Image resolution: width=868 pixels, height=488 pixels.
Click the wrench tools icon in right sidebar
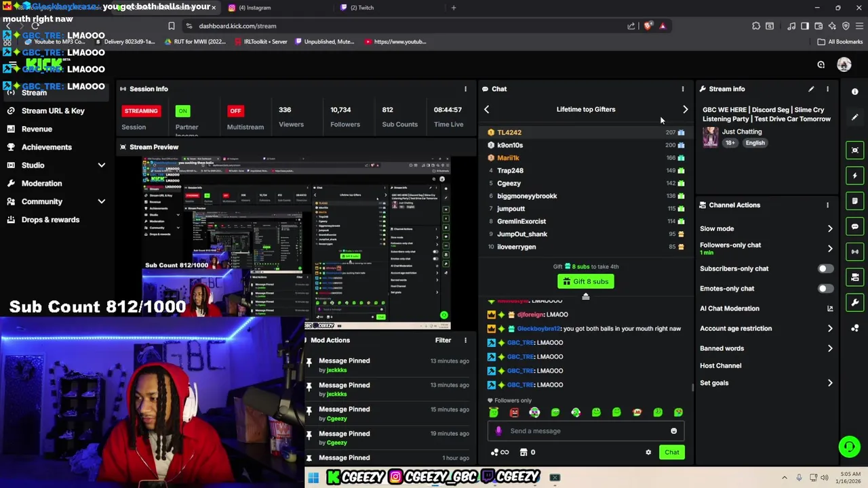click(x=855, y=302)
